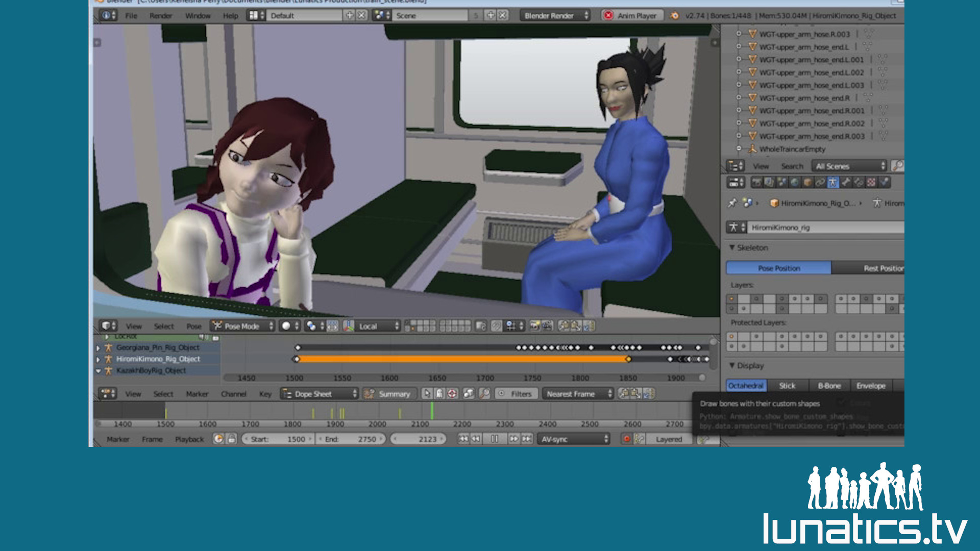Viewport: 980px width, 551px height.
Task: Open the World properties tab icon
Action: pyautogui.click(x=795, y=182)
